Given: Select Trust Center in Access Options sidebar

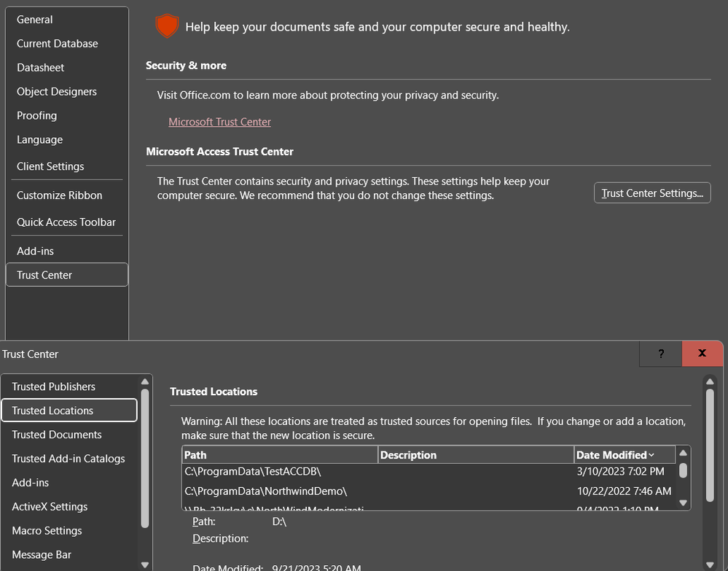Looking at the screenshot, I should coord(67,275).
